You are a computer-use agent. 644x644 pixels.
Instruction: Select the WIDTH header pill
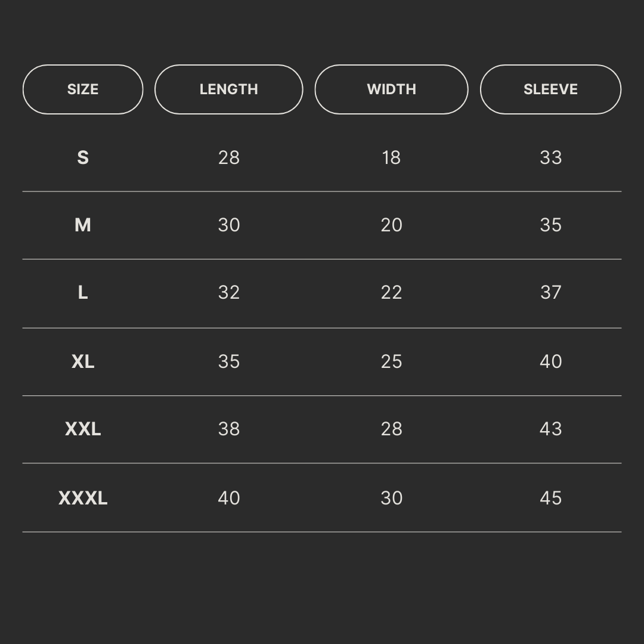(x=391, y=89)
